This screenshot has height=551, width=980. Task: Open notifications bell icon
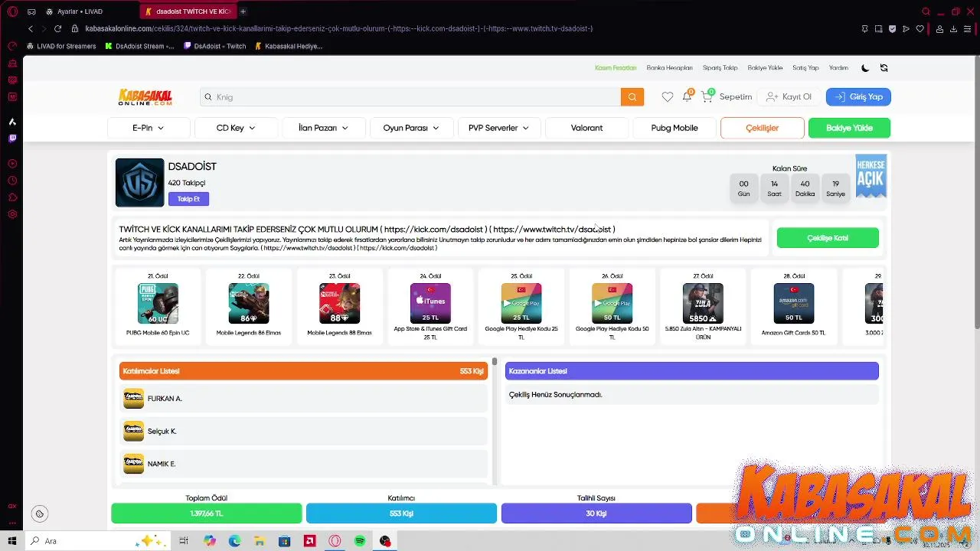point(687,97)
